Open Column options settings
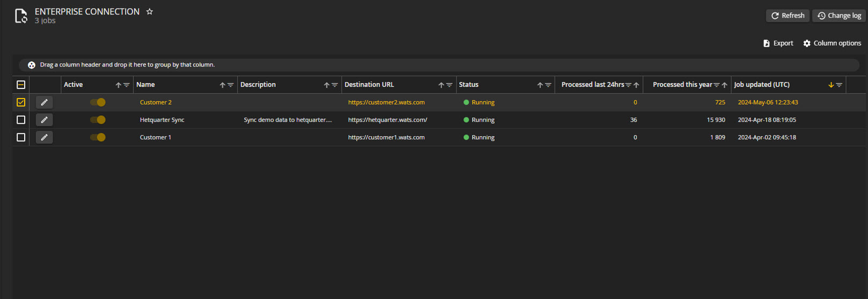Screen dimensions: 868x299 click(x=832, y=43)
